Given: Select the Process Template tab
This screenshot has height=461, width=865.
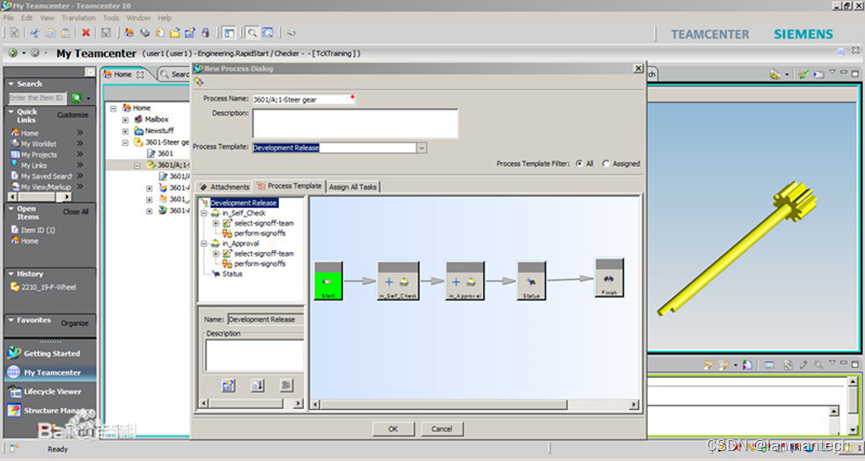Looking at the screenshot, I should point(289,186).
